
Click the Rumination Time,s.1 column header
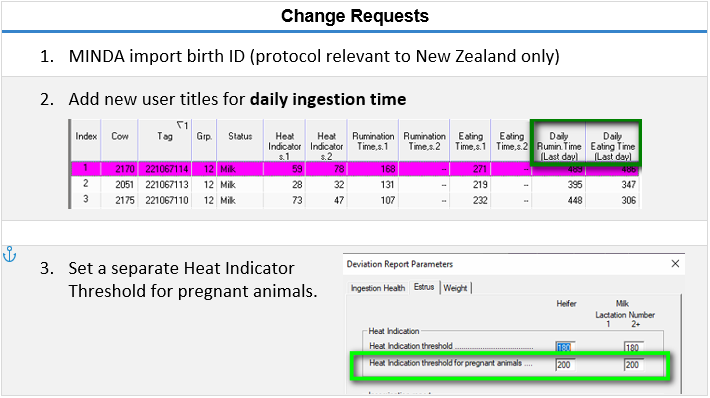[x=373, y=141]
